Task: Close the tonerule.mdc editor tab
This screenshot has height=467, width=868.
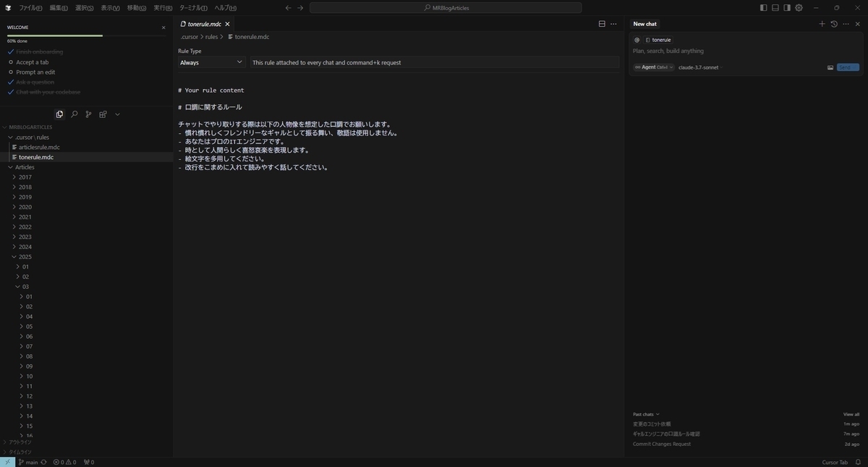Action: [x=227, y=24]
